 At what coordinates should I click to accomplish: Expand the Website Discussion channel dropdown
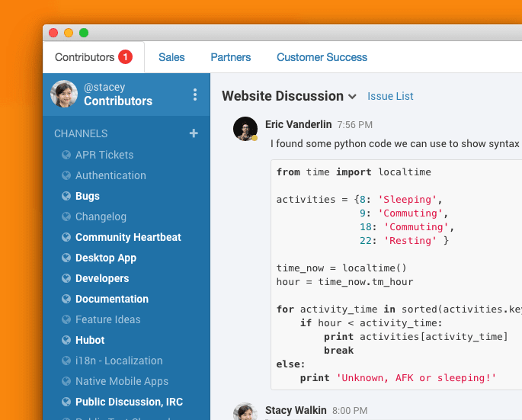coord(352,97)
